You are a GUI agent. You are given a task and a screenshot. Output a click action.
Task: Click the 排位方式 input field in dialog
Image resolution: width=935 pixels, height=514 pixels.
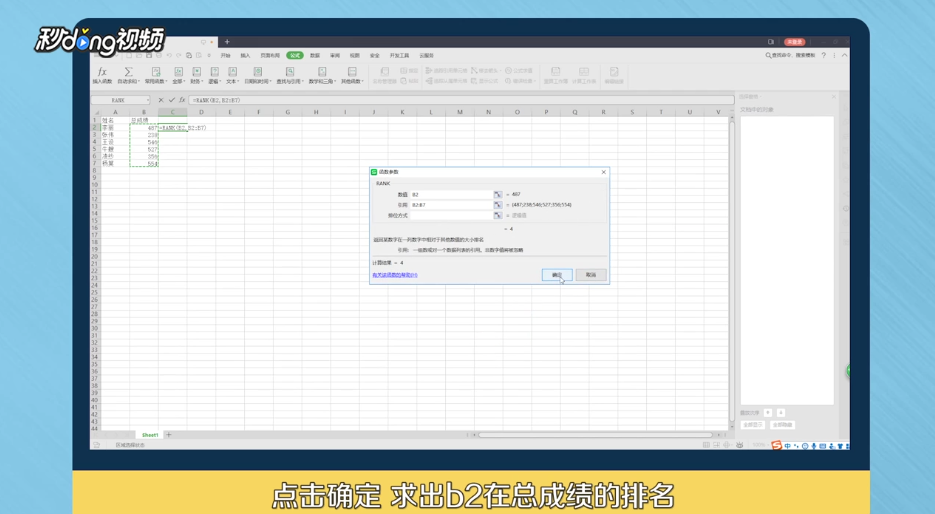pyautogui.click(x=451, y=215)
